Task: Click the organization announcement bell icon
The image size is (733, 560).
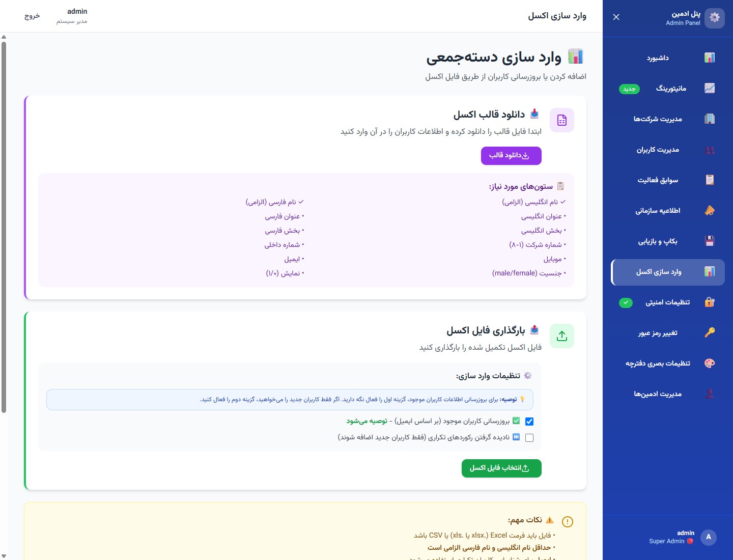Action: point(710,211)
